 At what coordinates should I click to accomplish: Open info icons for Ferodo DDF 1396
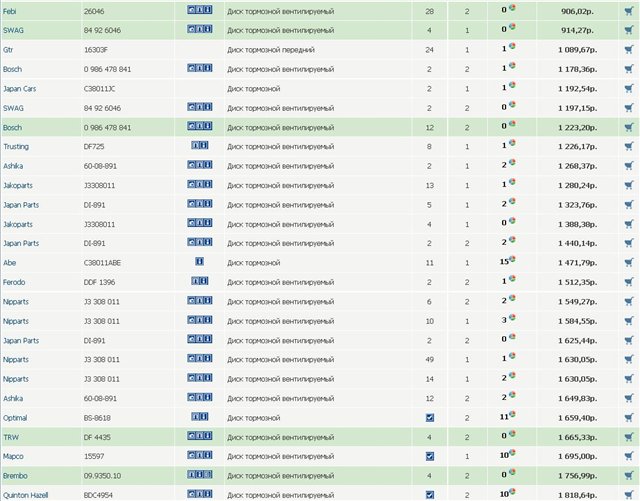pos(200,281)
